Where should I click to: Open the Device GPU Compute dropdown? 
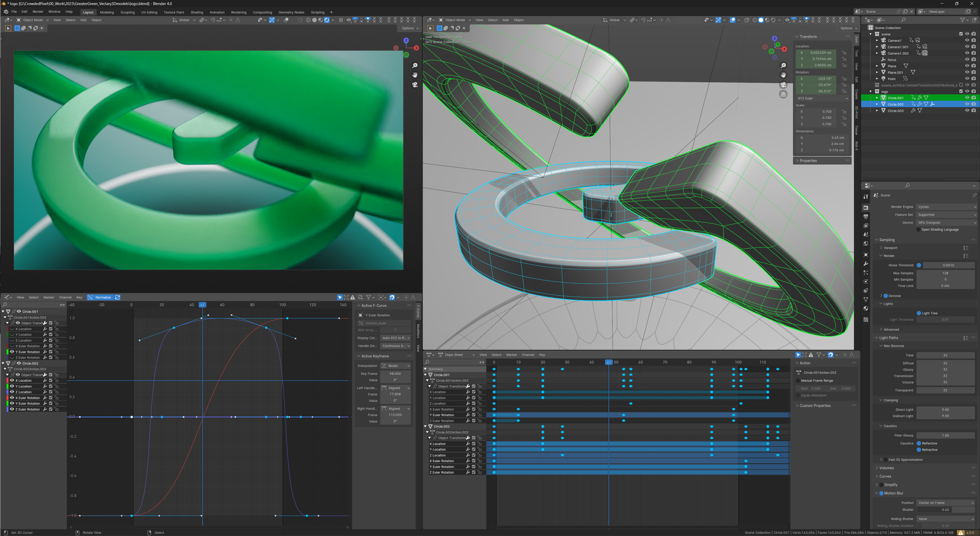(x=946, y=223)
